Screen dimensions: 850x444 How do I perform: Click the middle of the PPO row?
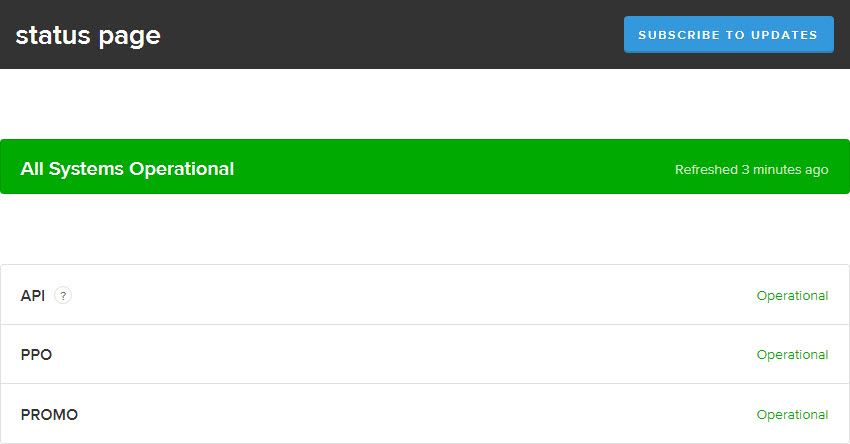coord(425,355)
